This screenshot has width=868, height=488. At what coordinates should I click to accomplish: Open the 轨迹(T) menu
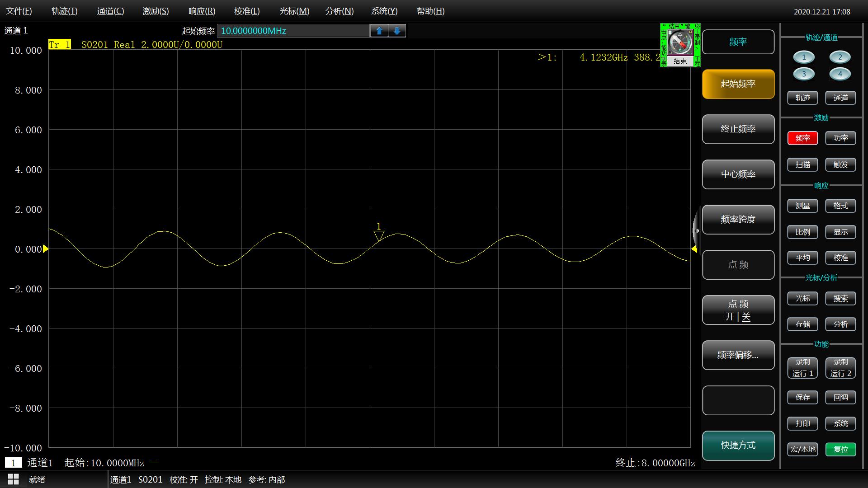pyautogui.click(x=65, y=11)
